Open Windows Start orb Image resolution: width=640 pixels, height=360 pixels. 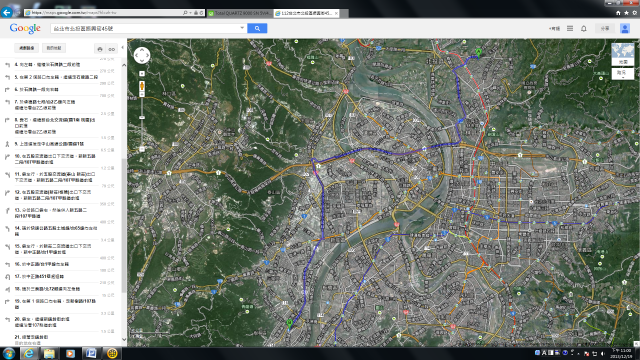(9, 353)
